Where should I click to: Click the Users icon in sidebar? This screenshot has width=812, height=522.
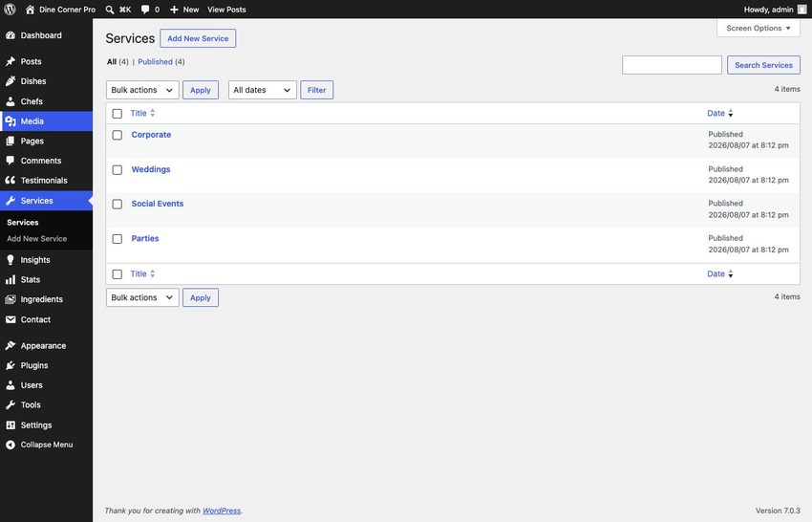coord(11,384)
